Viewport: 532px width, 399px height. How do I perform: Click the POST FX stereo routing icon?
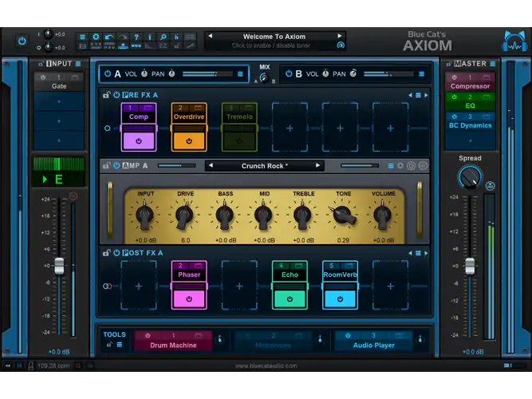107,286
